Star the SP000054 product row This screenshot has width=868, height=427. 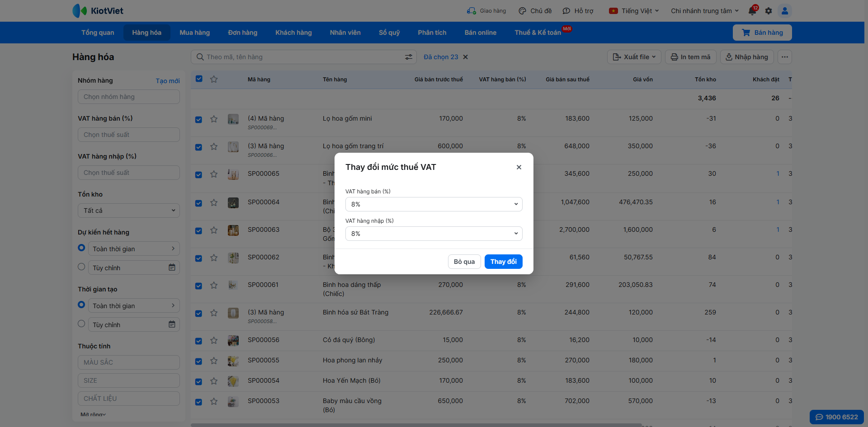tap(214, 381)
